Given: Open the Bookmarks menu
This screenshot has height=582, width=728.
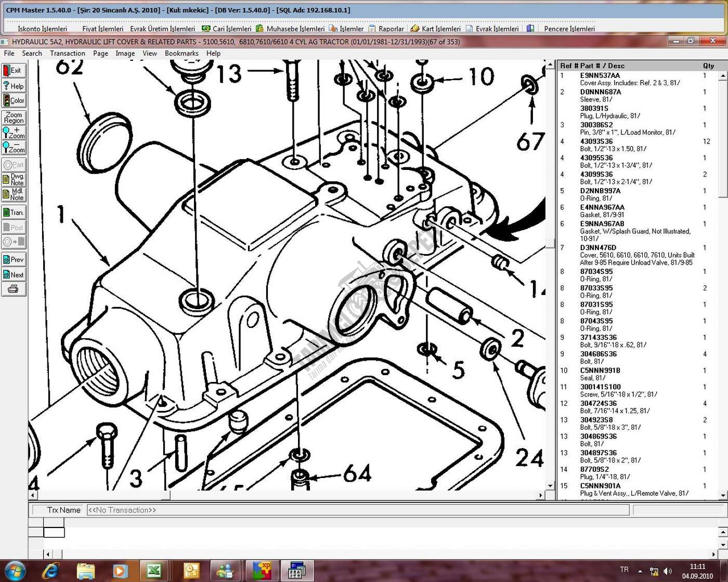Looking at the screenshot, I should pyautogui.click(x=181, y=53).
